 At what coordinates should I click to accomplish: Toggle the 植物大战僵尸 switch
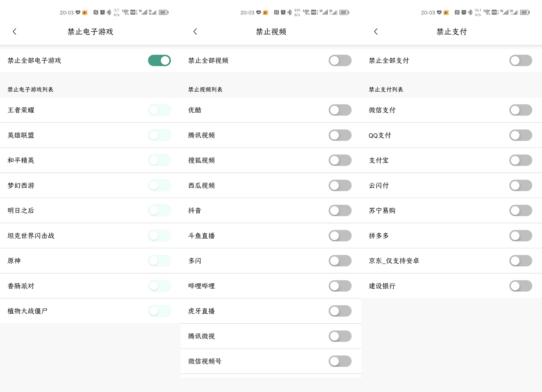(x=159, y=311)
